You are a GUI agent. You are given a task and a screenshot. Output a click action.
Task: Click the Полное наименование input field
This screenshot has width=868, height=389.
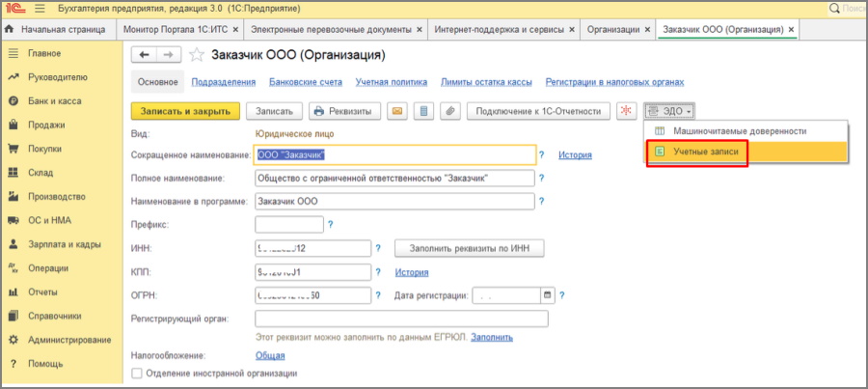[x=394, y=179]
